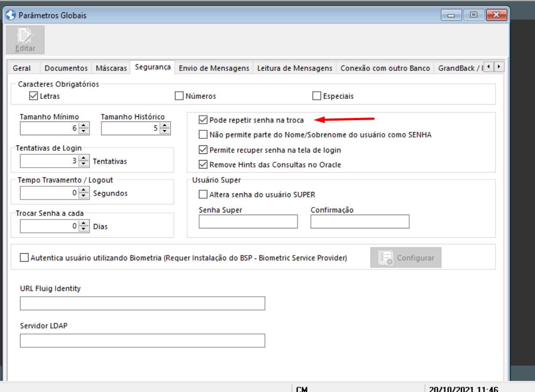The width and height of the screenshot is (535, 392).
Task: Click the Tamanho Mínimo value field
Action: click(x=50, y=129)
